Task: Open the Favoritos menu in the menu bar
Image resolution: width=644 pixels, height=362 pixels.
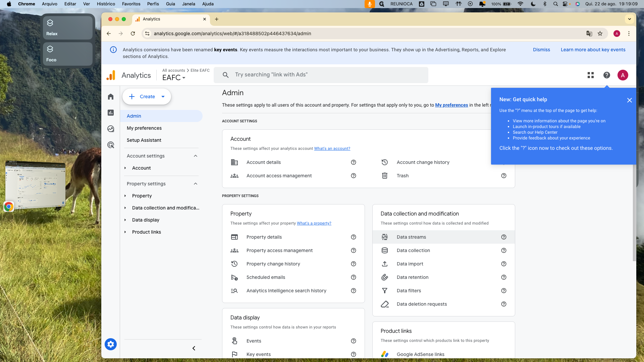Action: pos(131,4)
